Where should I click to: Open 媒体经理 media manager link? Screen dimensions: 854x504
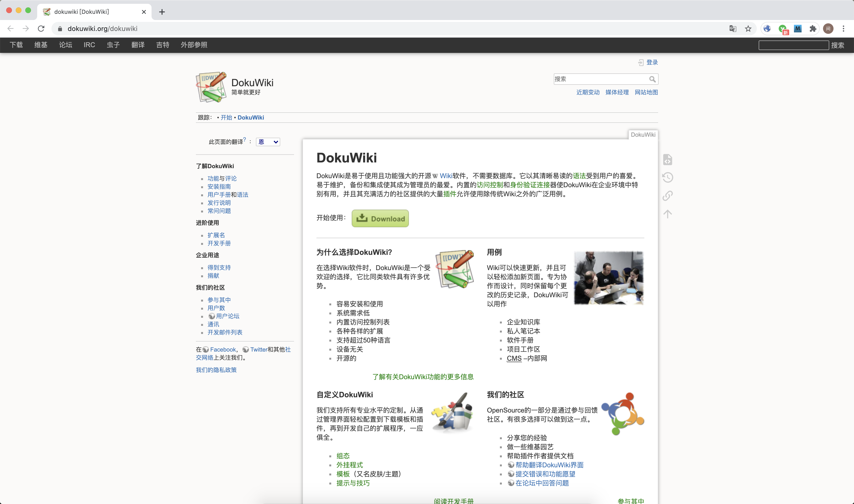click(617, 92)
